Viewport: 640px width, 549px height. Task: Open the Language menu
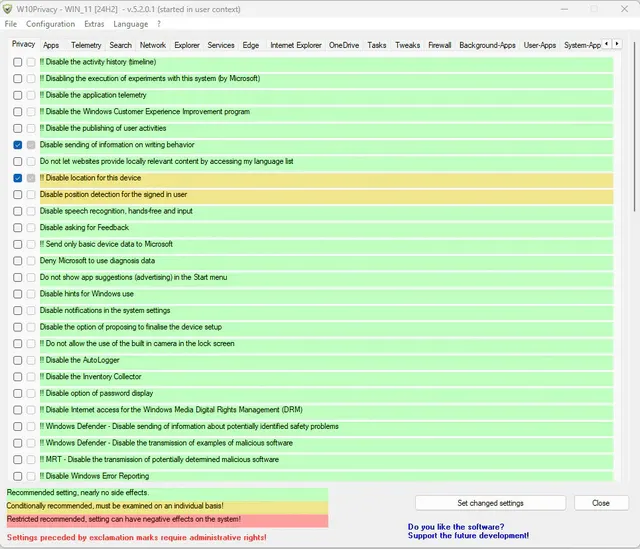coord(130,24)
